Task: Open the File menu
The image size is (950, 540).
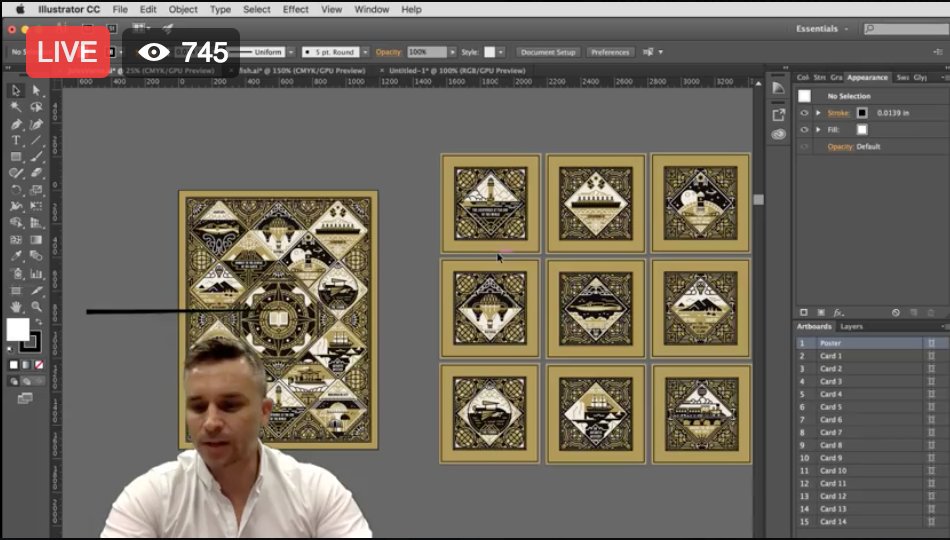Action: [120, 9]
